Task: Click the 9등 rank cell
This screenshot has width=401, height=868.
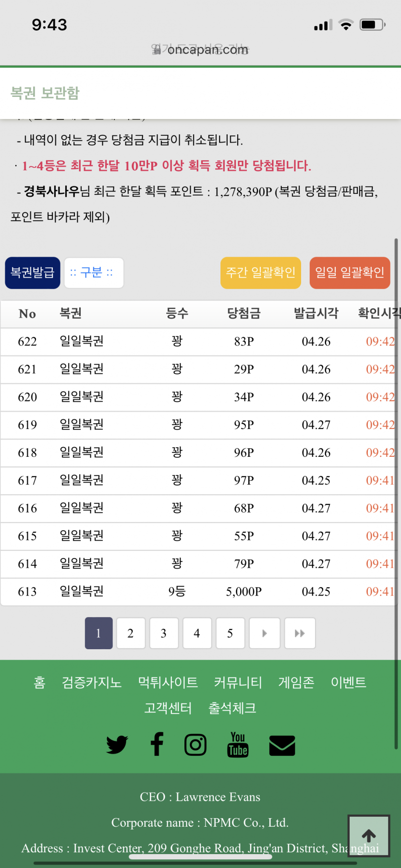Action: 177,592
